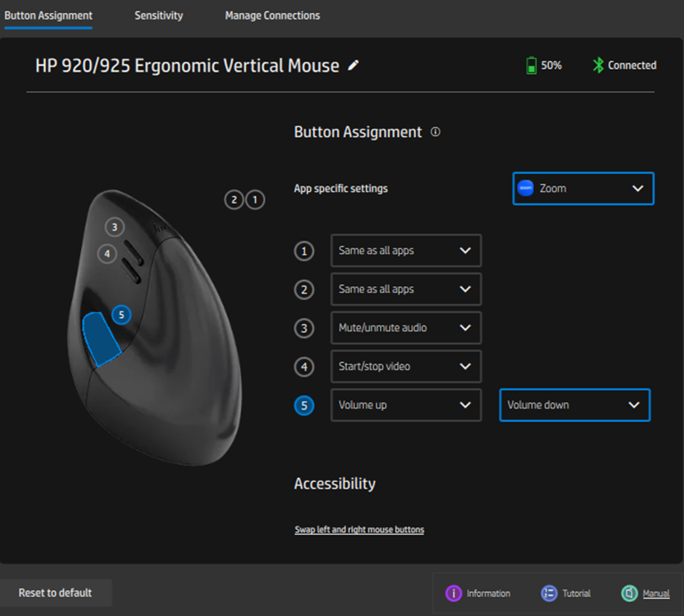Open the Volume down dropdown
Viewport: 684px width, 616px height.
pos(575,405)
